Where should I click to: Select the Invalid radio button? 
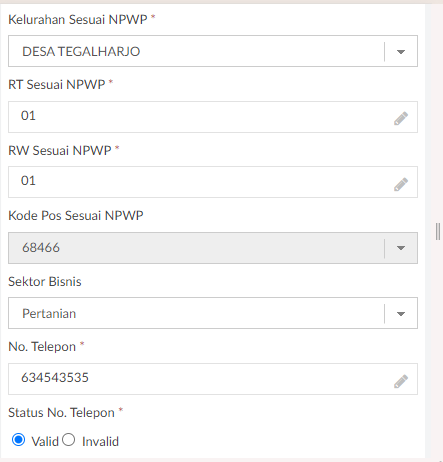click(x=68, y=440)
